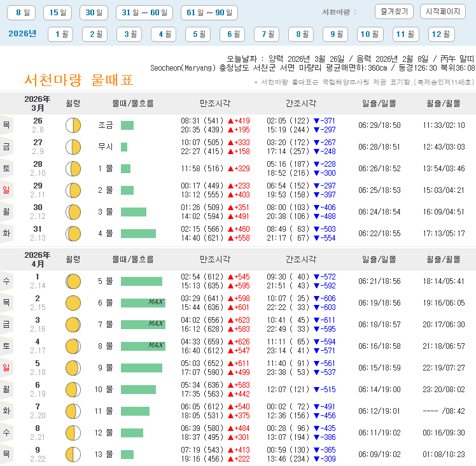Image resolution: width=476 pixels, height=466 pixels.
Task: Click moon phase icon for March 29
Action: [73, 190]
